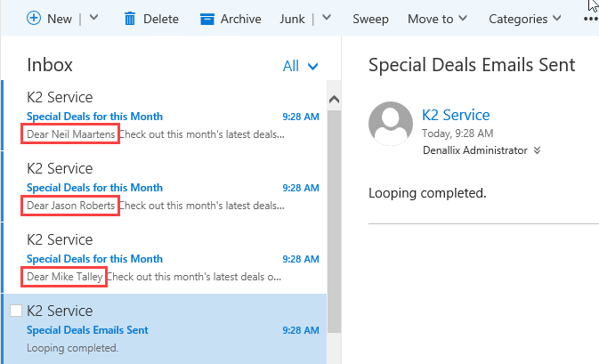Expand the Denallix Administrator recipients chevron

(538, 150)
